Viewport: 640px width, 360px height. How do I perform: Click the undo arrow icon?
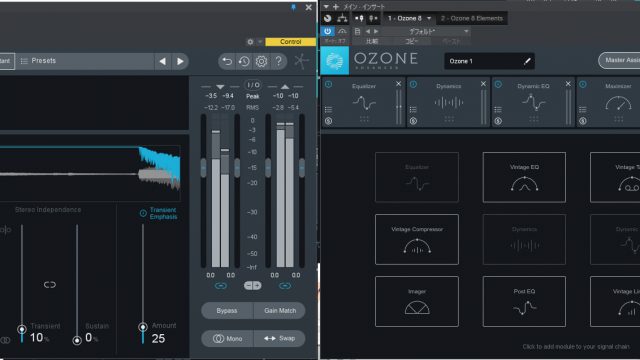[x=227, y=61]
